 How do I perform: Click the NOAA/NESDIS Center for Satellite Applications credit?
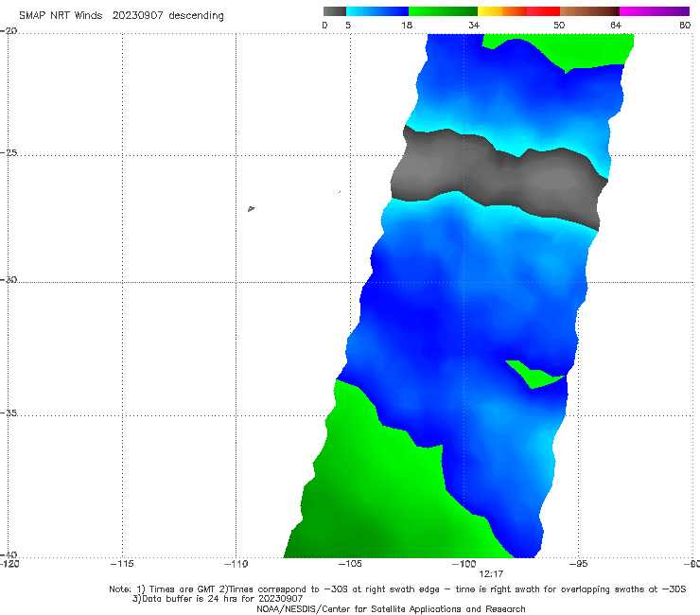(391, 608)
